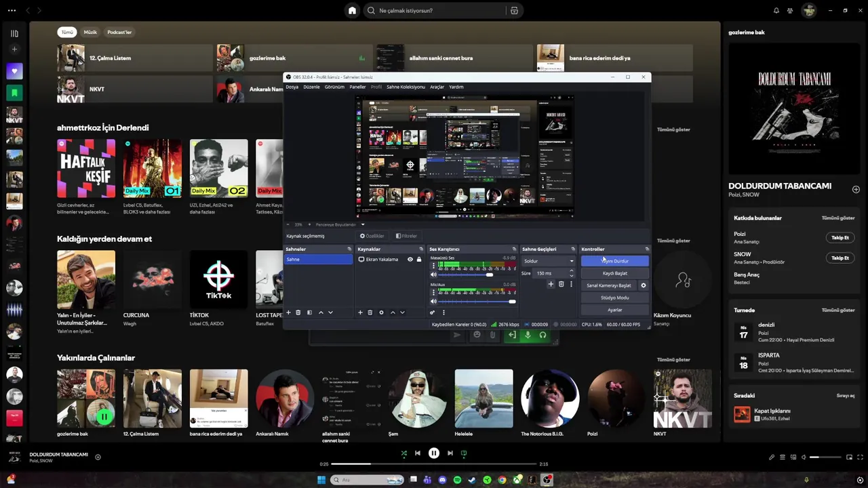Go to previous track in Spotify

pos(418,453)
